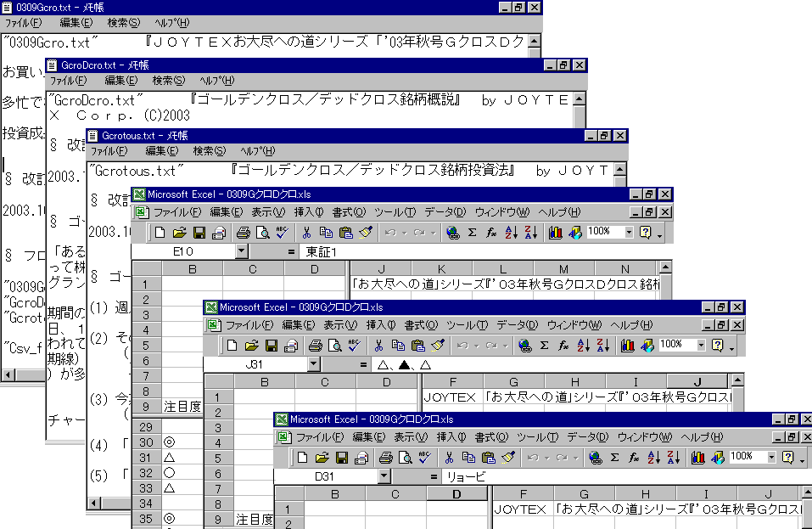Click Open folder icon in the E10 Excel window
The image size is (812, 529).
pyautogui.click(x=179, y=233)
